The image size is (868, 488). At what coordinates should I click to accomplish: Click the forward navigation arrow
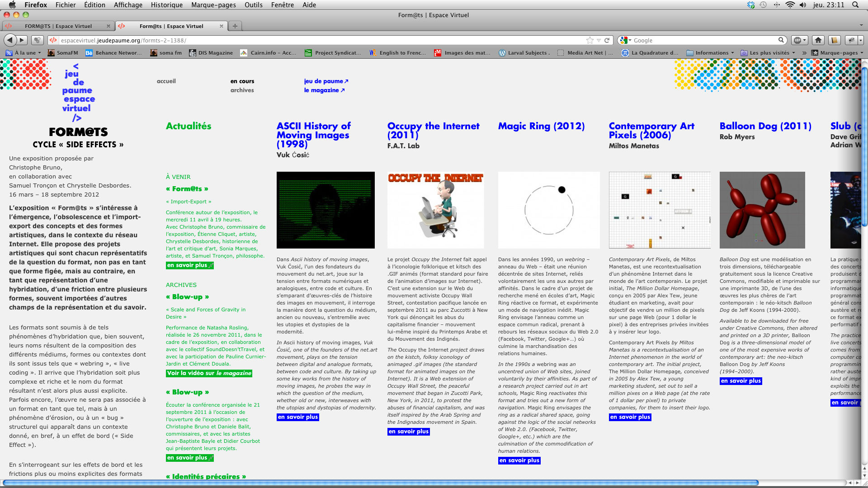point(22,40)
